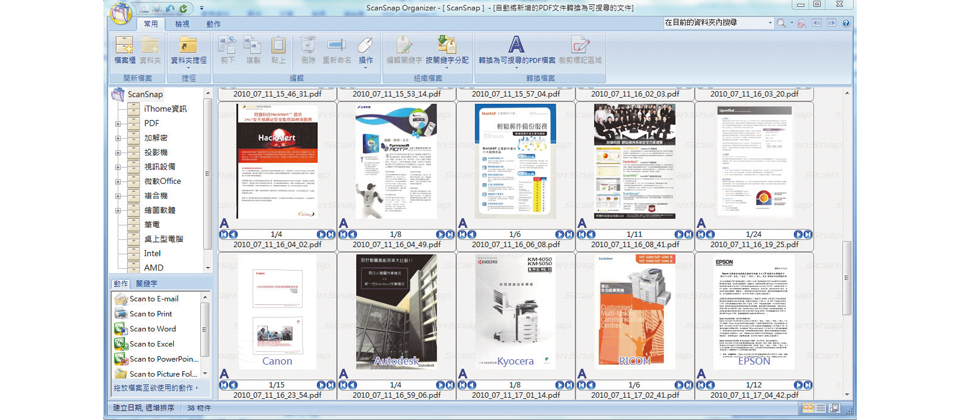Click the 編輯關鍵字 edit keyword icon

coord(404,45)
